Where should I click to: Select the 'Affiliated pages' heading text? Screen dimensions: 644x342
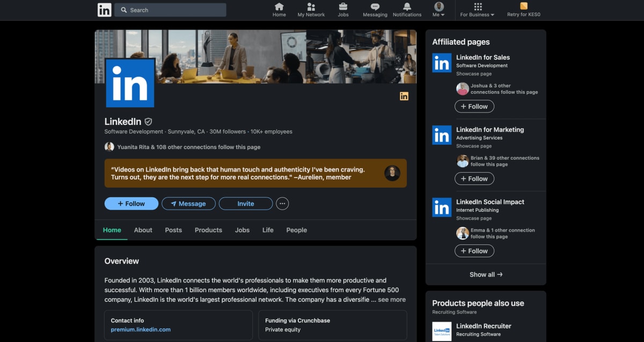pyautogui.click(x=461, y=42)
